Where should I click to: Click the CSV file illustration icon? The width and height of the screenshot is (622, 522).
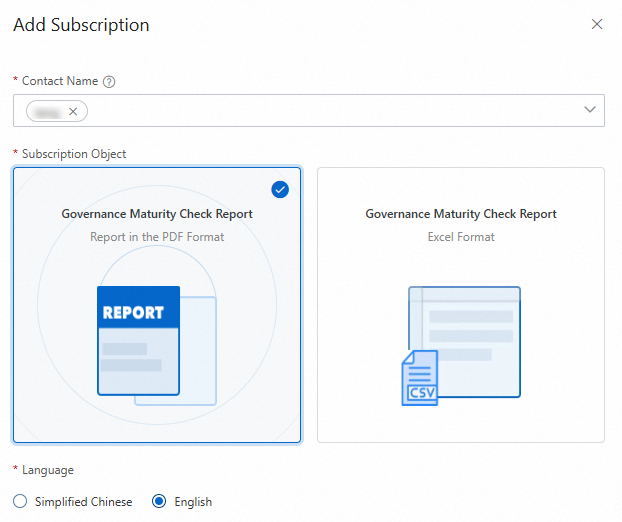pos(420,378)
